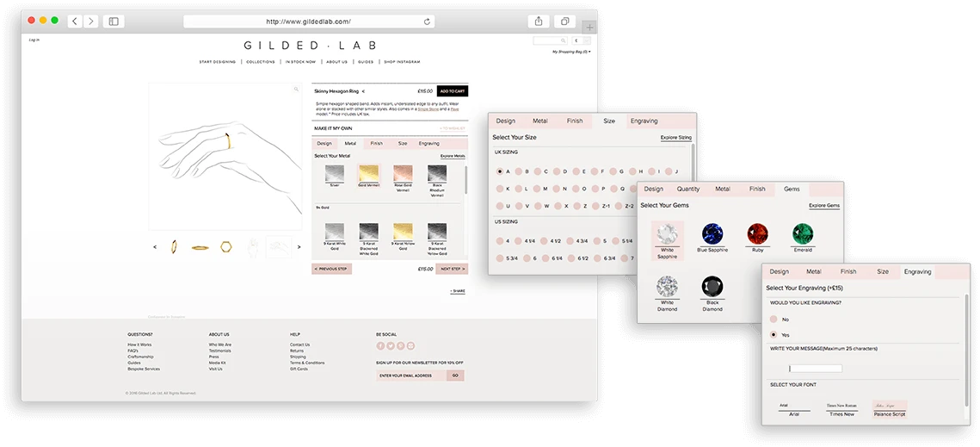Select hexagon front view thumbnail
The height and width of the screenshot is (447, 980).
point(226,246)
